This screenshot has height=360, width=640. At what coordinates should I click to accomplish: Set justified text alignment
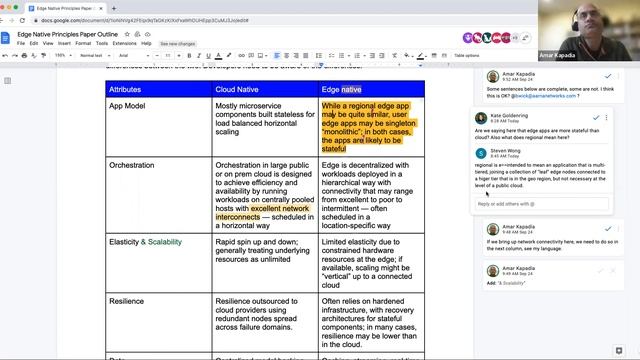[305, 56]
